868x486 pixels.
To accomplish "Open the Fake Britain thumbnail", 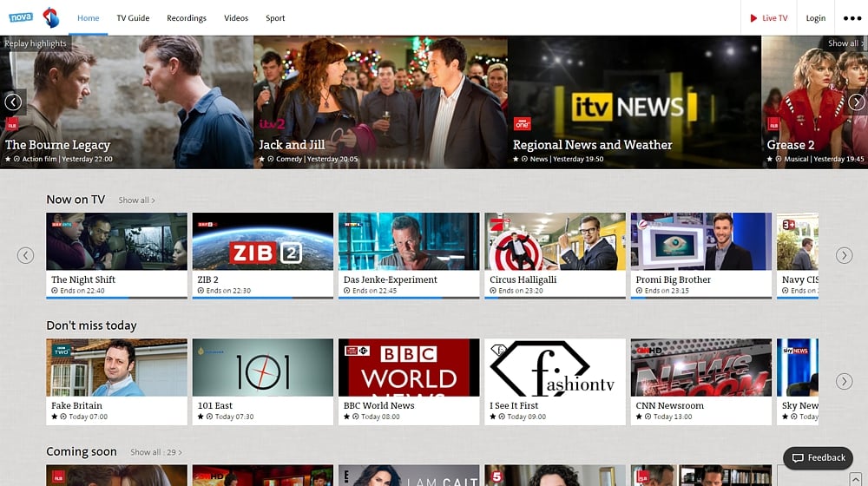I will [117, 368].
